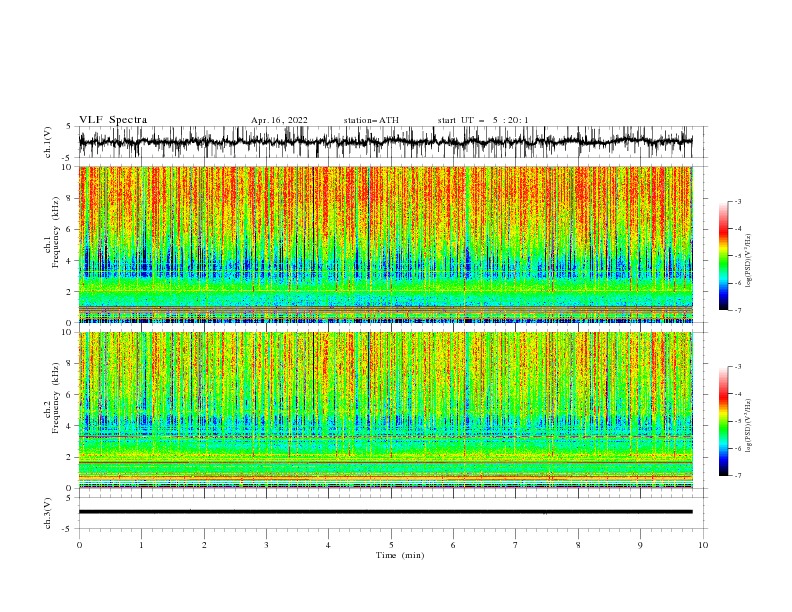Screen dimensions: 792x612
Task: Select the date text "Apr. 16, 2022"
Action: [279, 120]
